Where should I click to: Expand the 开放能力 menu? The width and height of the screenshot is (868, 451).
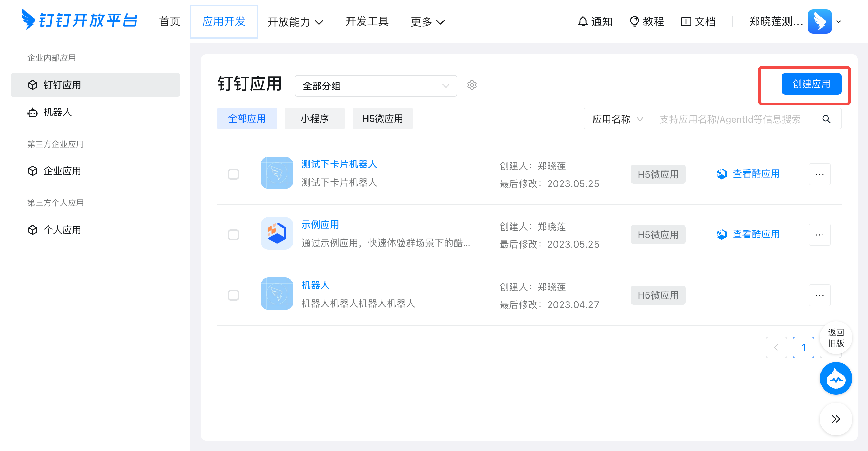click(295, 22)
